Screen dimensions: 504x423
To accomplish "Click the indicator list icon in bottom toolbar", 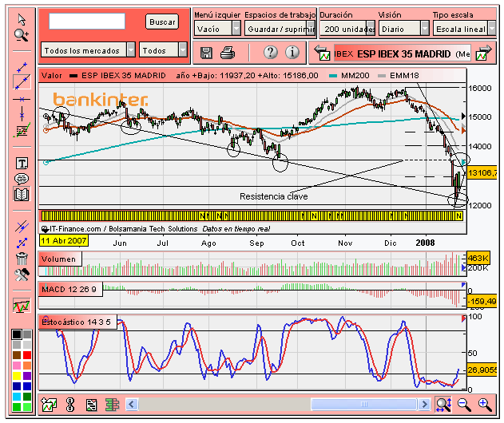I will coord(91,405).
